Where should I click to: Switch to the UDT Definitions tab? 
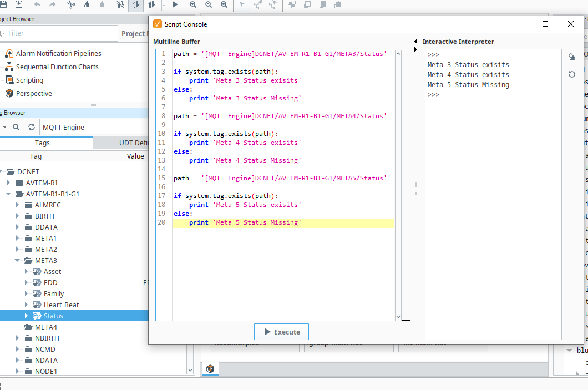point(121,143)
